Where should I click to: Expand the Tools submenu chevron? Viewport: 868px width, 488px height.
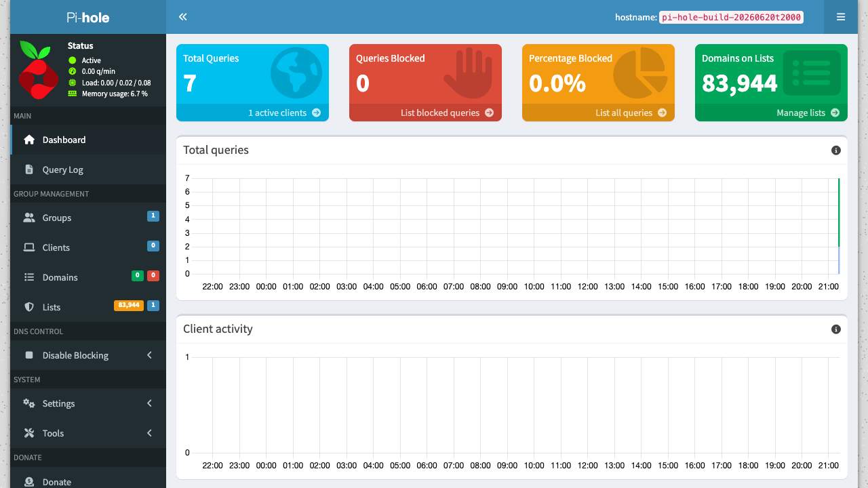[149, 433]
